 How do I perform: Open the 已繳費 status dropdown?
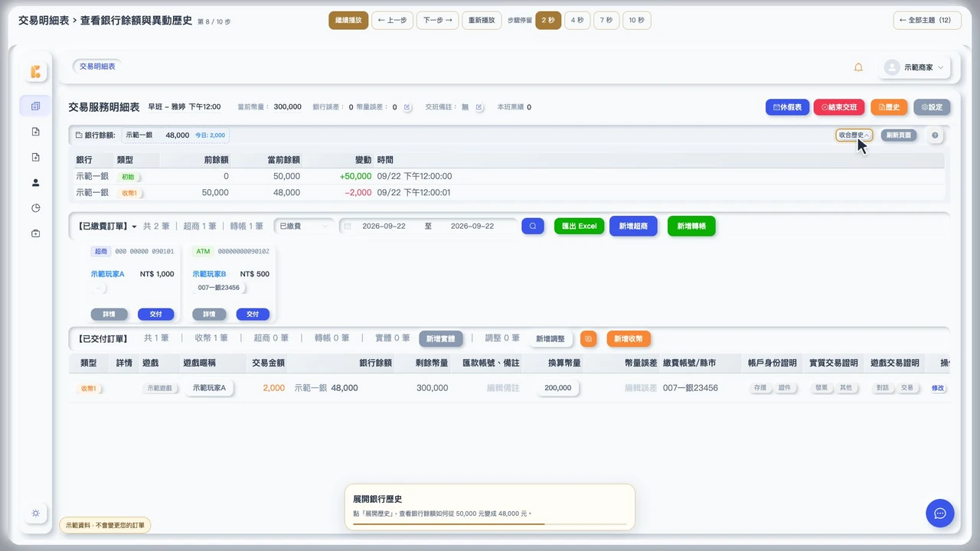coord(304,227)
